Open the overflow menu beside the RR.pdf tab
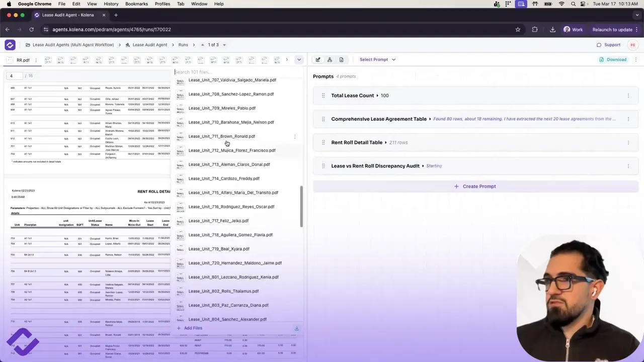644x362 pixels. click(35, 60)
